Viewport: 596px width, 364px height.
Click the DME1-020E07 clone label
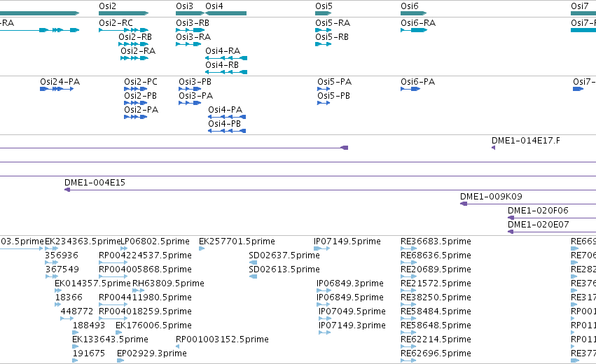539,225
